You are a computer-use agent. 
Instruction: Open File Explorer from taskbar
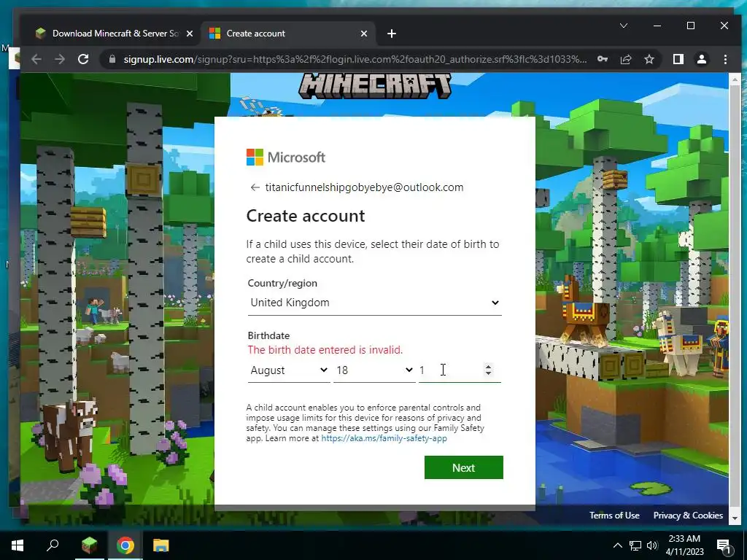tap(161, 545)
